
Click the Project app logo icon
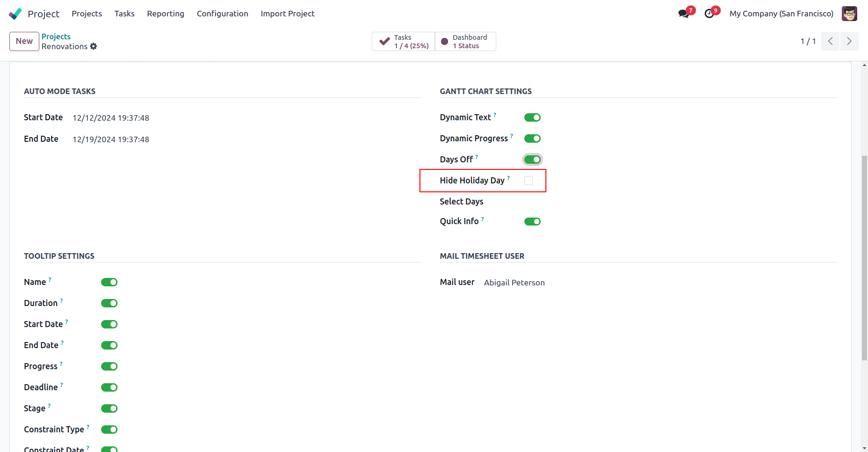pos(15,14)
